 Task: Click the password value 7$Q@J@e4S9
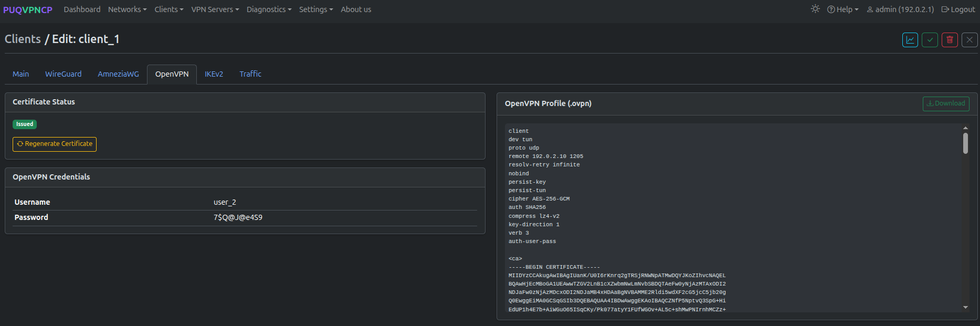(x=238, y=217)
